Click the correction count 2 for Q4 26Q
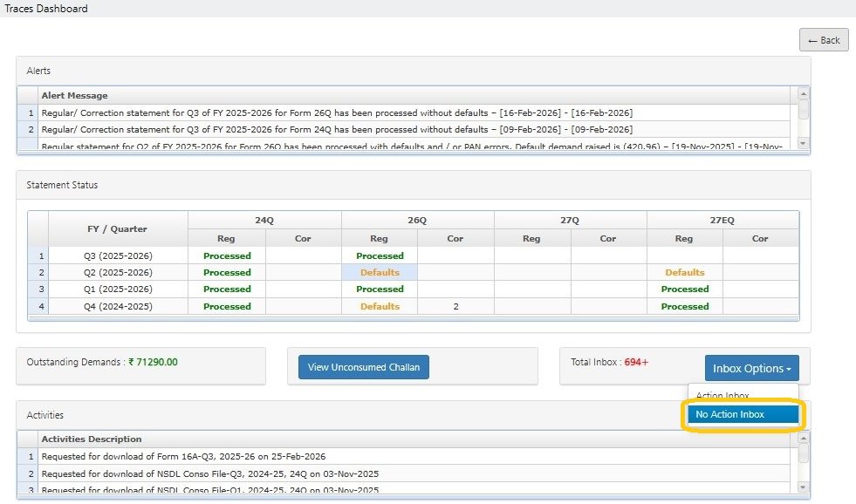The image size is (856, 504). click(455, 306)
